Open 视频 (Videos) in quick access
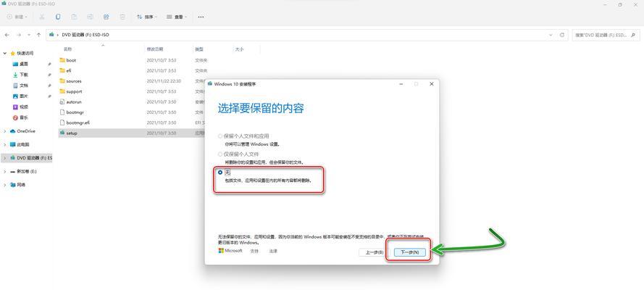The height and width of the screenshot is (290, 644). 24,107
